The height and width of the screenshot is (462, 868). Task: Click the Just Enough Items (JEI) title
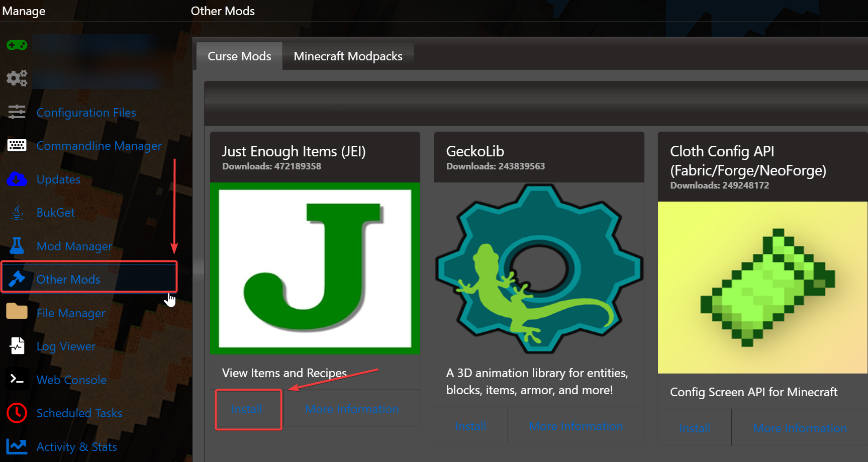tap(294, 151)
